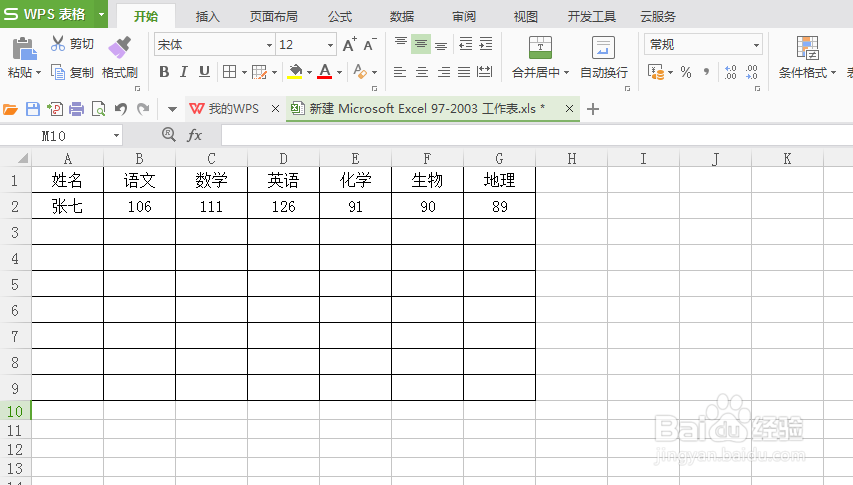The image size is (853, 485).
Task: Open the font size dropdown 12
Action: (x=330, y=45)
